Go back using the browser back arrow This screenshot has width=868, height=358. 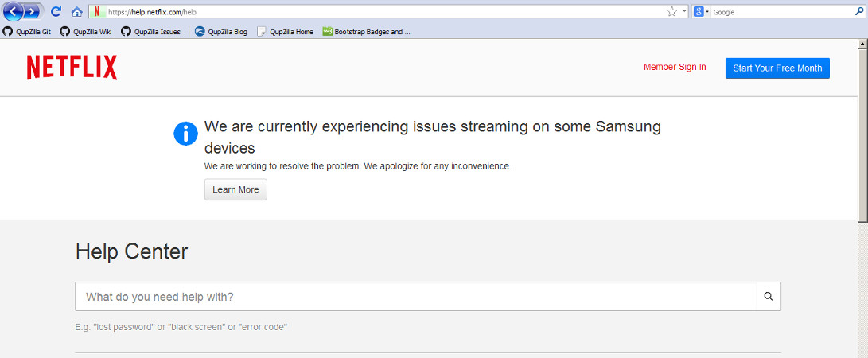click(13, 11)
